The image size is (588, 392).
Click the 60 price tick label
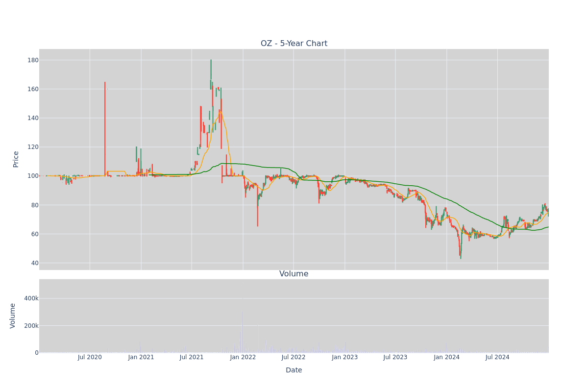[35, 234]
